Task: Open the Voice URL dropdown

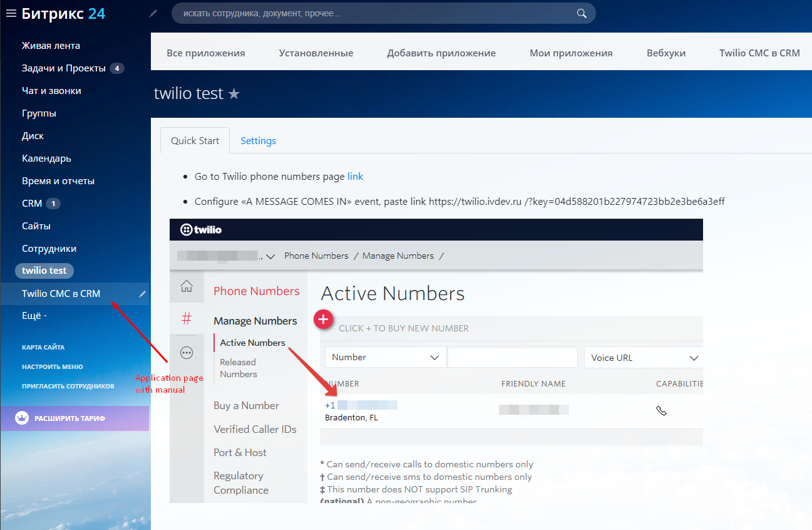Action: tap(644, 358)
